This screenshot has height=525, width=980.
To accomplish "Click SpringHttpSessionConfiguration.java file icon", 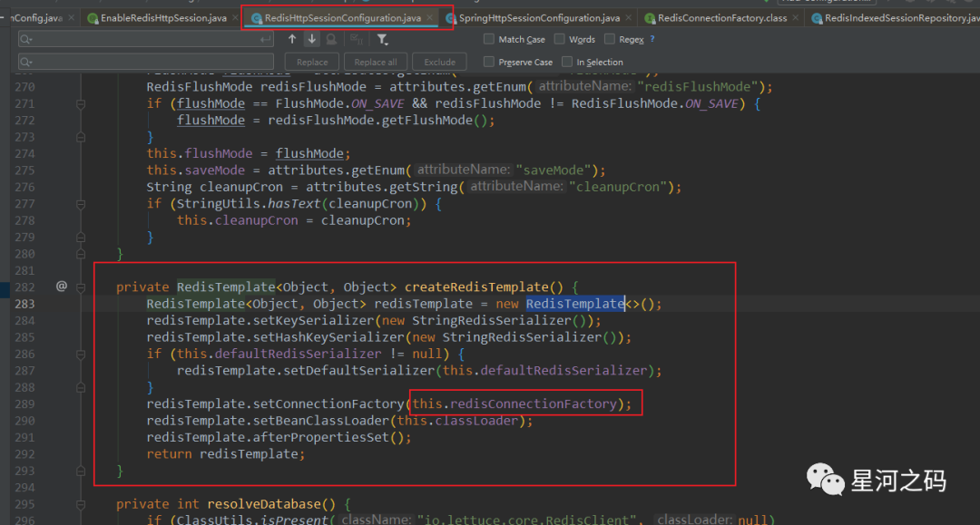I will coord(451,18).
